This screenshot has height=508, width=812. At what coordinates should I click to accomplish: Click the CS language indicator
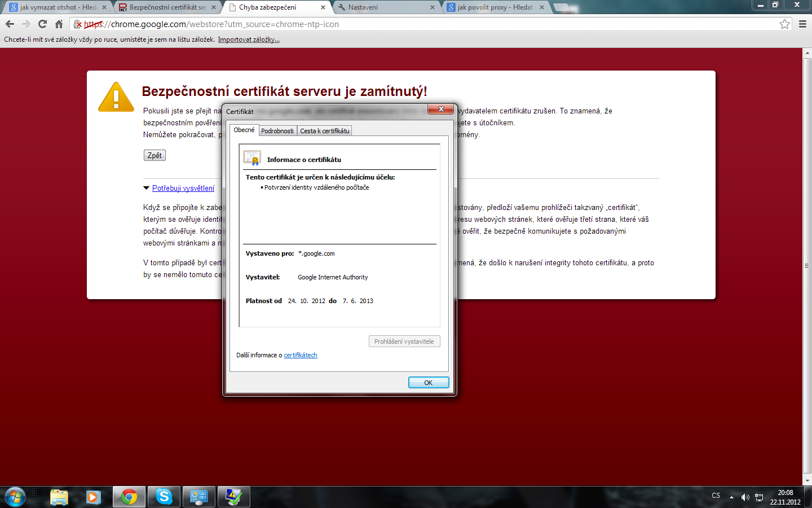(716, 496)
